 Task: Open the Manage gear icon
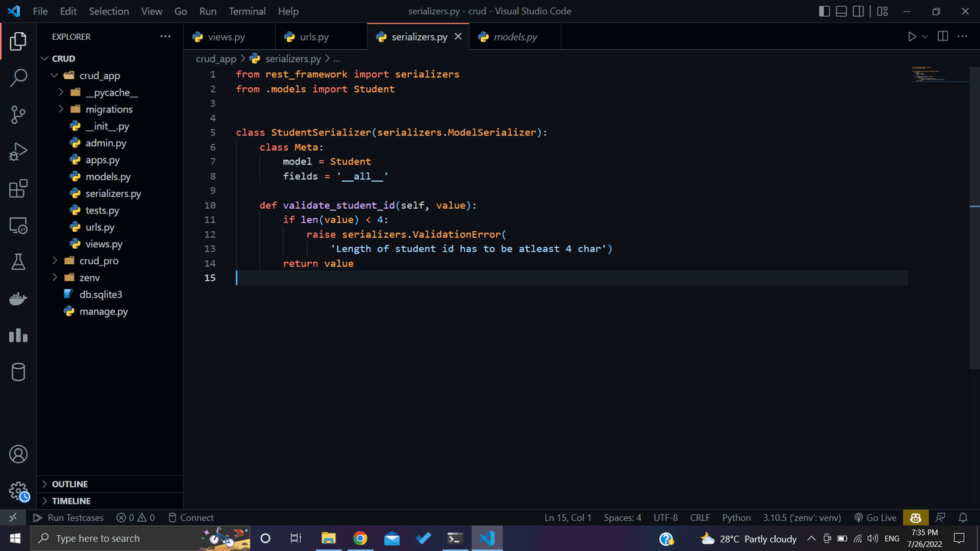click(x=18, y=491)
